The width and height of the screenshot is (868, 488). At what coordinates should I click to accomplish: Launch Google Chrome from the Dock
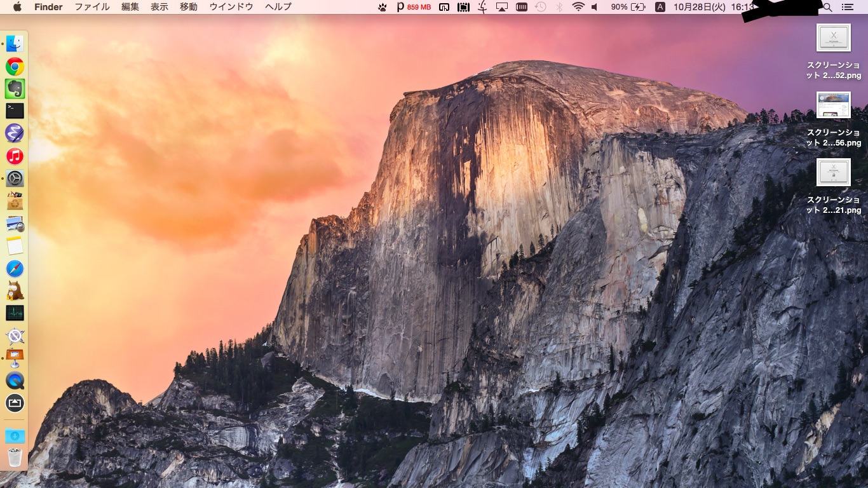[x=15, y=66]
